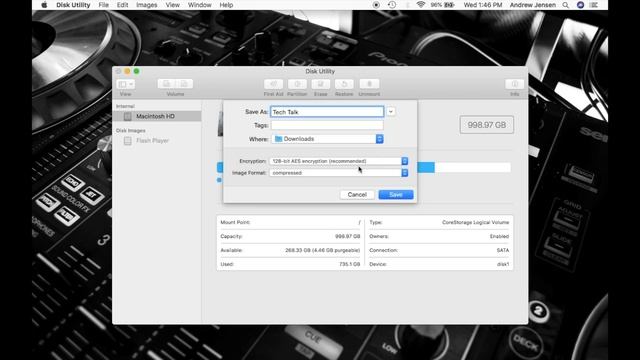Select Macintosh HD in sidebar
The height and width of the screenshot is (360, 640).
pyautogui.click(x=157, y=116)
